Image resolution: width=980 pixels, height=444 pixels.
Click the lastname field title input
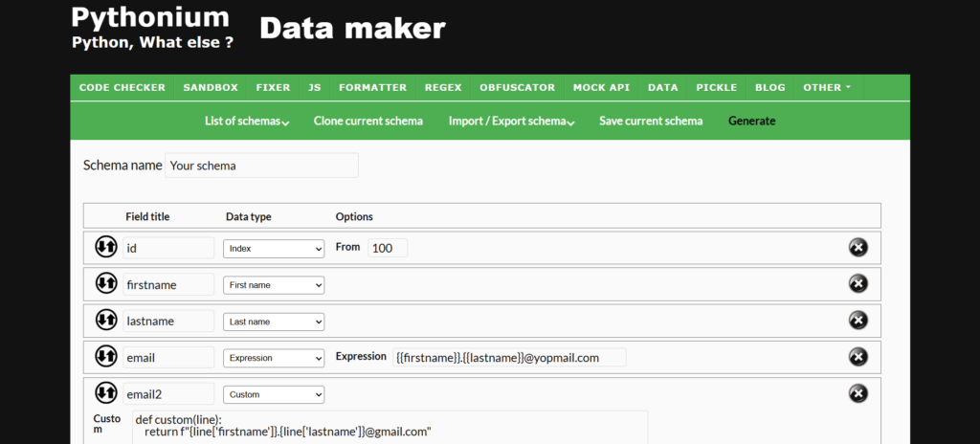coord(168,321)
